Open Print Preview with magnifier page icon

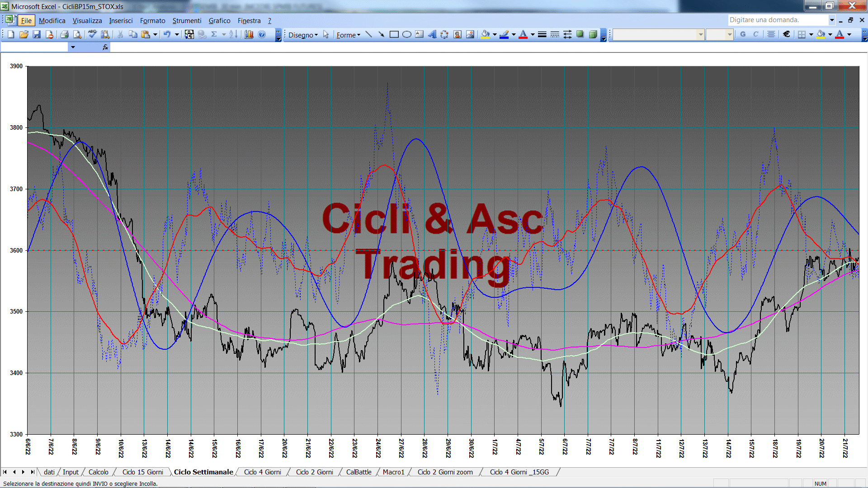pos(77,34)
